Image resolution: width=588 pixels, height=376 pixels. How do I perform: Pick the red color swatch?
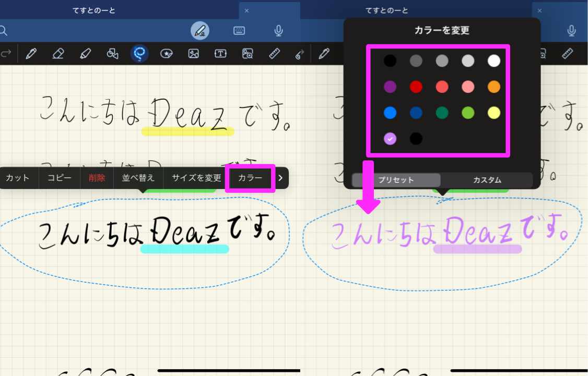click(x=416, y=87)
